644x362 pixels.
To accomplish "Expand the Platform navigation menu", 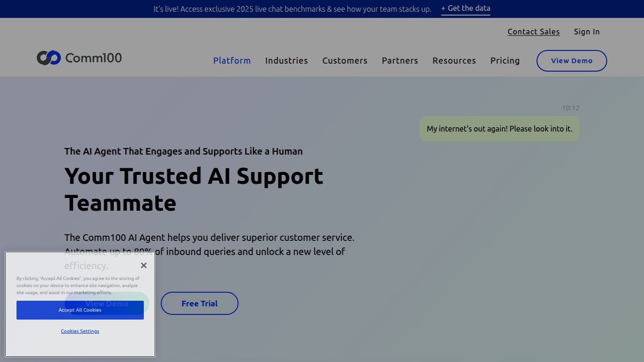I will (232, 61).
